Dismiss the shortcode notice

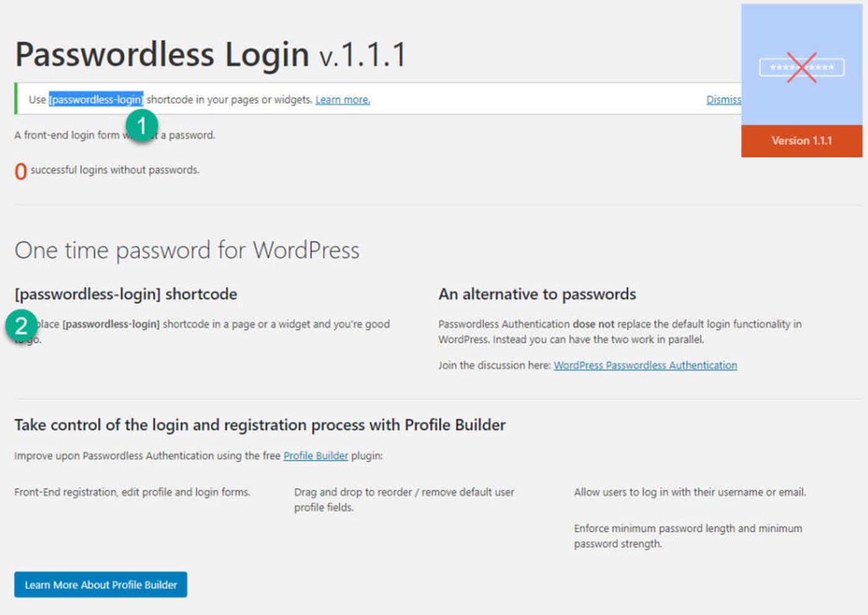pyautogui.click(x=724, y=100)
